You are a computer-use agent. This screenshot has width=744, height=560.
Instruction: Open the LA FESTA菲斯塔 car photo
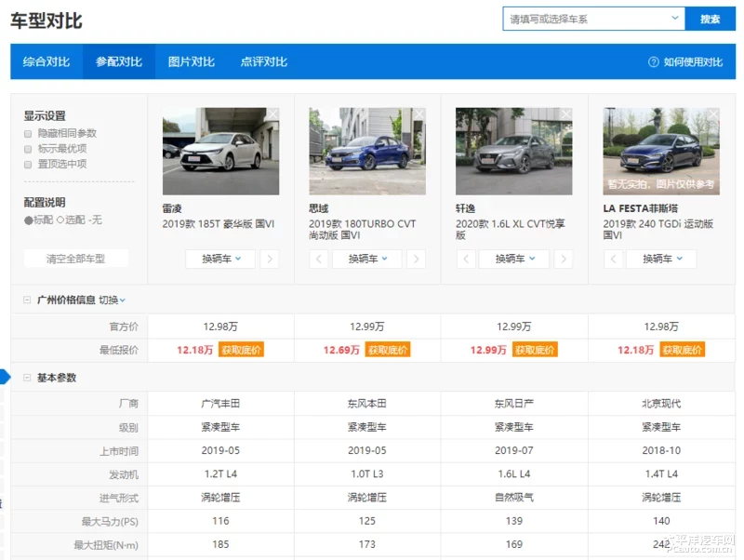pos(661,151)
